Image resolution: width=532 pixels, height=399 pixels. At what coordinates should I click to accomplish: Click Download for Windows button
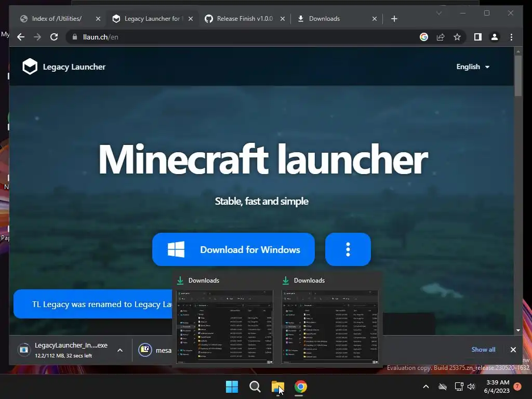(233, 249)
